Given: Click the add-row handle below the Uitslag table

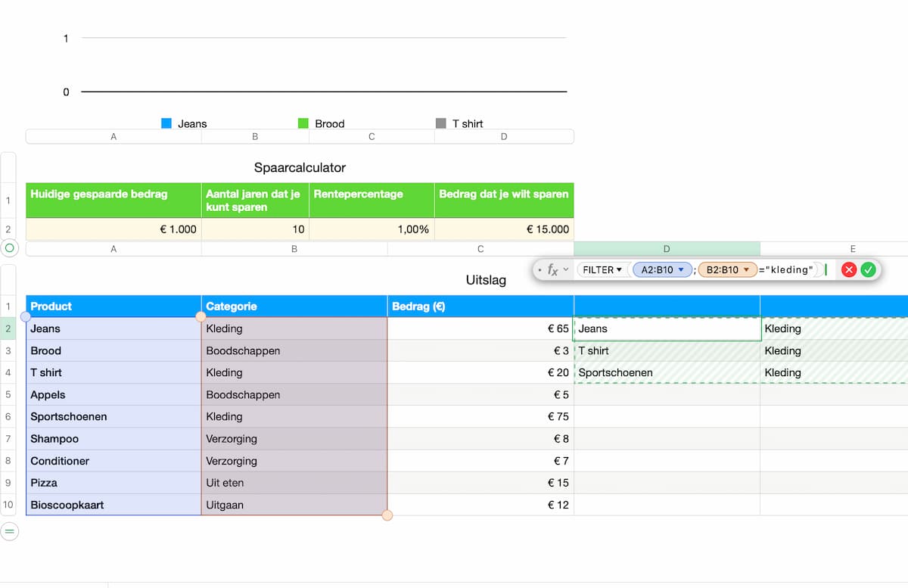Looking at the screenshot, I should pos(9,532).
